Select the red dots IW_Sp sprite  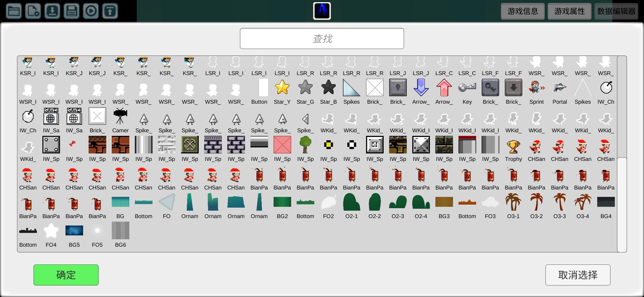[72, 143]
